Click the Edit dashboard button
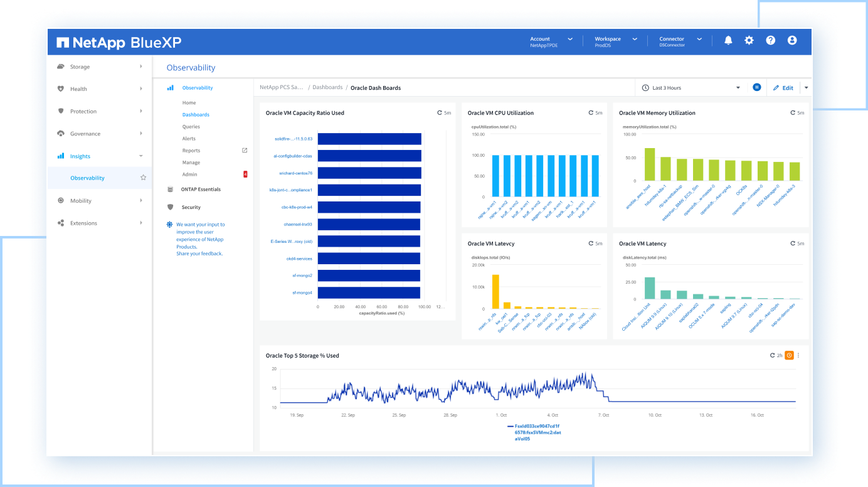This screenshot has height=487, width=868. point(783,88)
